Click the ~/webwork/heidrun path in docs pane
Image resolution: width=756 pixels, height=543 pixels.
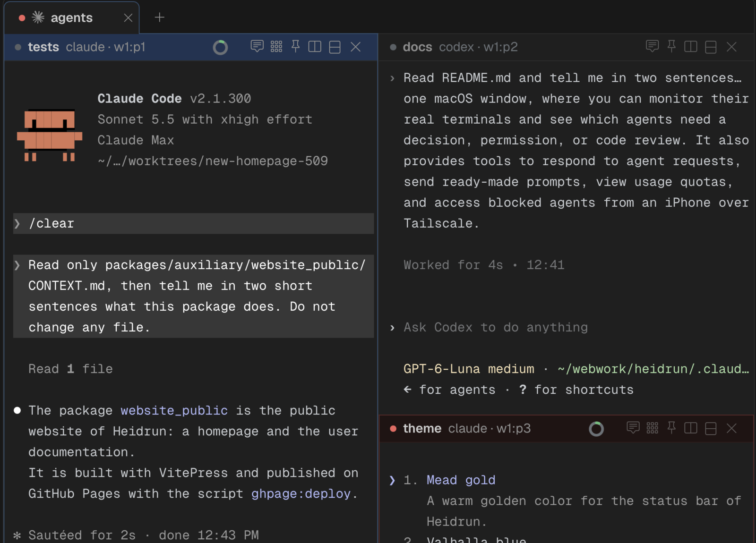(653, 369)
